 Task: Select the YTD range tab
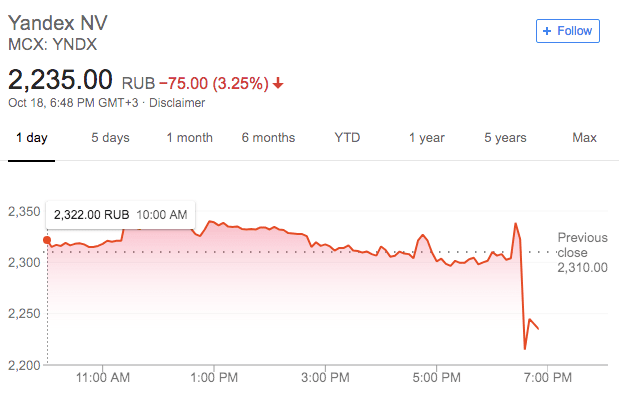pos(347,137)
